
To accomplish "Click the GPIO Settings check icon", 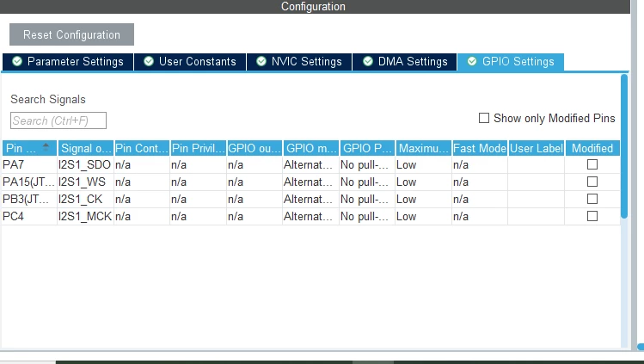I will 472,61.
